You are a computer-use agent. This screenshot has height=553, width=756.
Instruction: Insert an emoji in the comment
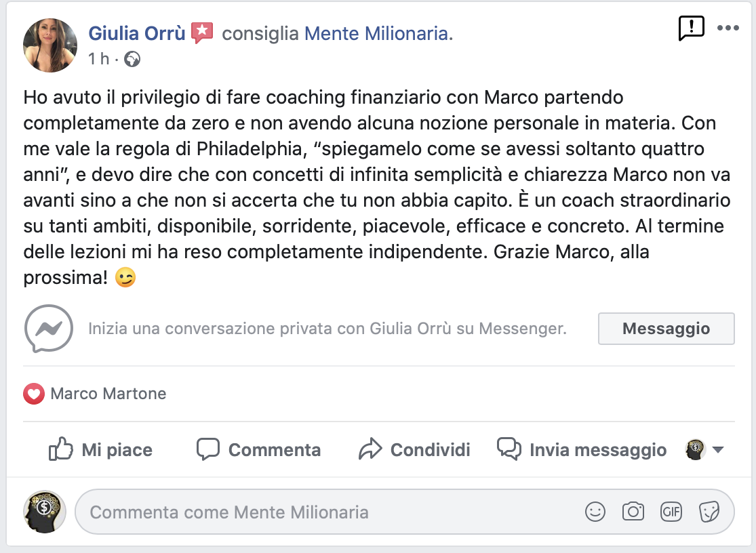[x=595, y=512]
